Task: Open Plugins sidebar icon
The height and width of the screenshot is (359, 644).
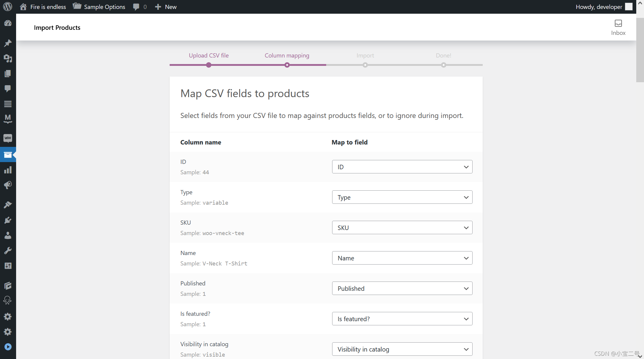Action: (8, 220)
